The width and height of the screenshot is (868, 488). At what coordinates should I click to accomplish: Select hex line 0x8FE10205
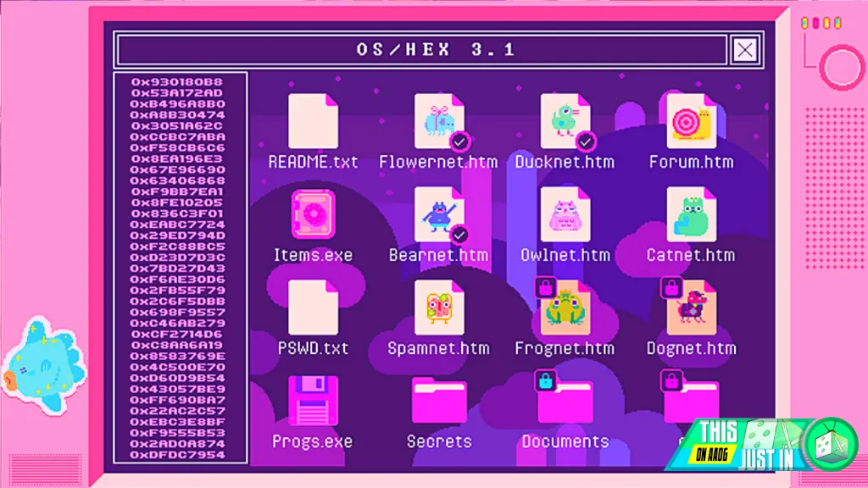click(177, 202)
